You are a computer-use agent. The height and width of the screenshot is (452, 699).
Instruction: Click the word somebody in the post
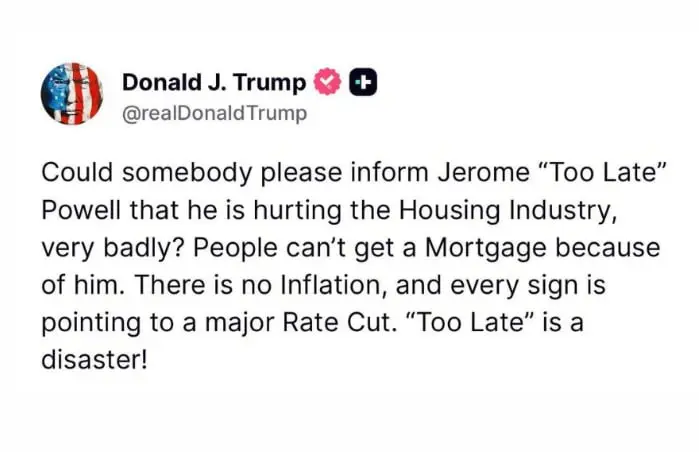pyautogui.click(x=188, y=173)
